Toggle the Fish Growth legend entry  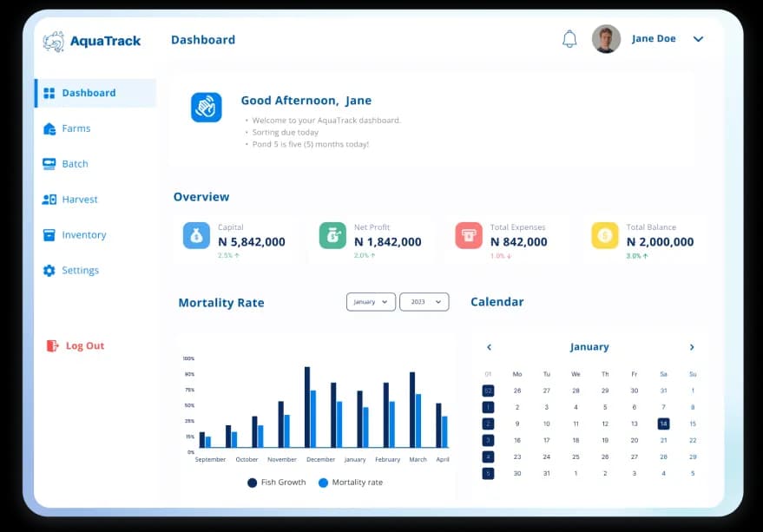[x=276, y=483]
